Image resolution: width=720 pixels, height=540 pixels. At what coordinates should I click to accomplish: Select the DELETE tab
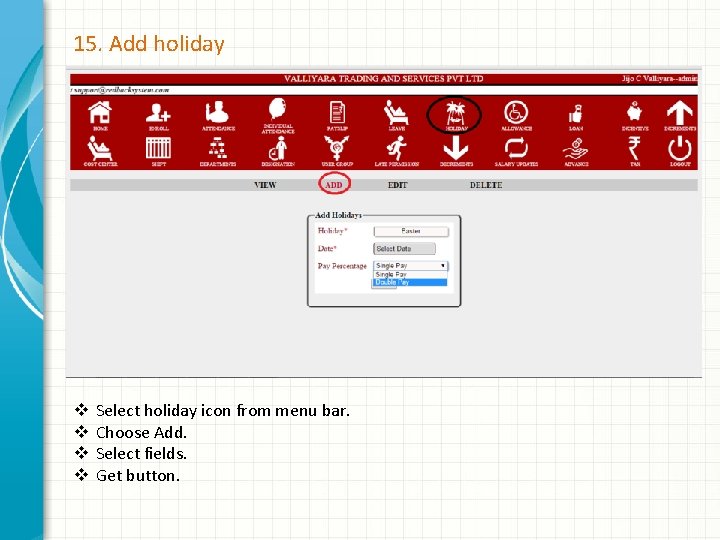(486, 185)
